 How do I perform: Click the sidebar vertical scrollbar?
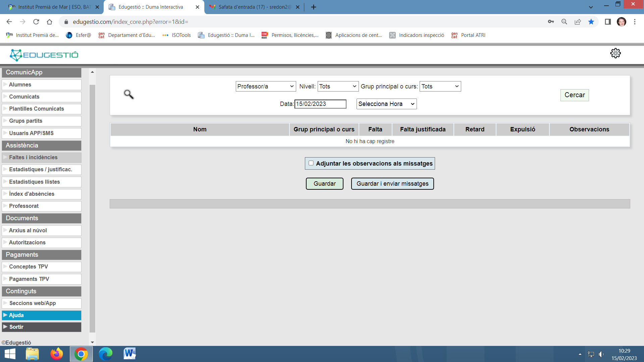92,208
